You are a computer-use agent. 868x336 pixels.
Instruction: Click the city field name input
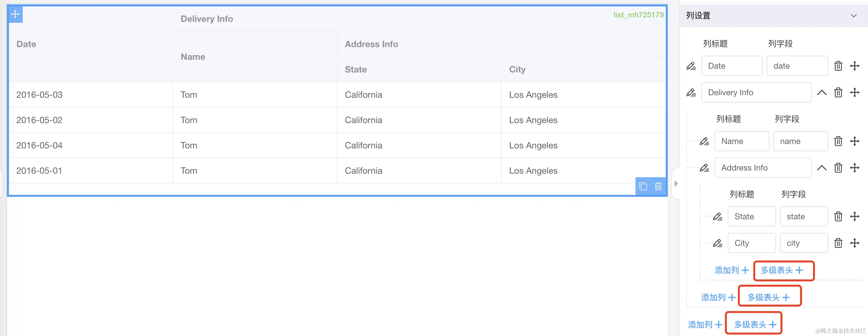803,243
